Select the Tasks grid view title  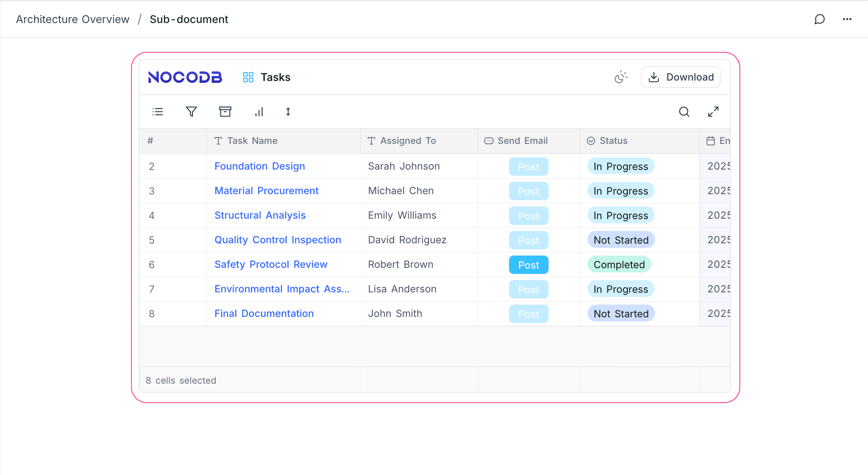(275, 77)
